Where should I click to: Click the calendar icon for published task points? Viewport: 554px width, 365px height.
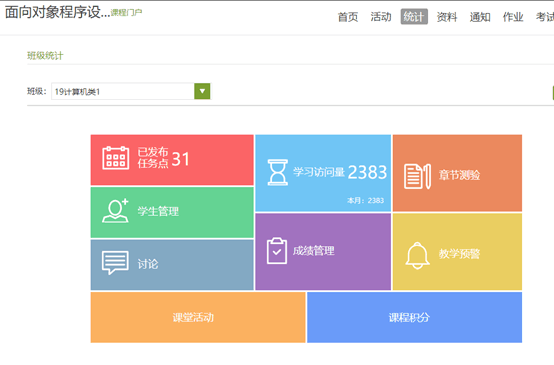pyautogui.click(x=116, y=158)
